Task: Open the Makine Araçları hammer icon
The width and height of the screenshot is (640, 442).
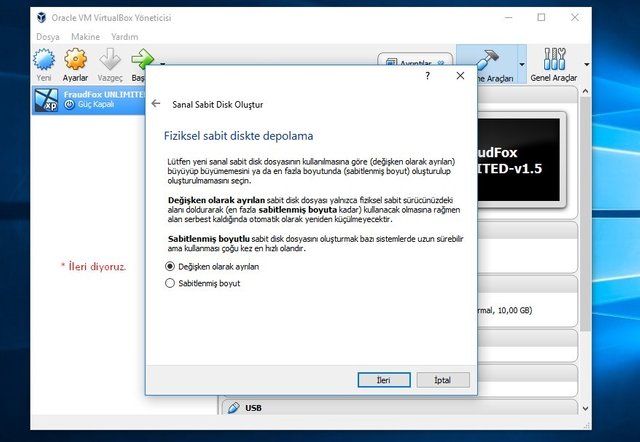Action: [487, 60]
